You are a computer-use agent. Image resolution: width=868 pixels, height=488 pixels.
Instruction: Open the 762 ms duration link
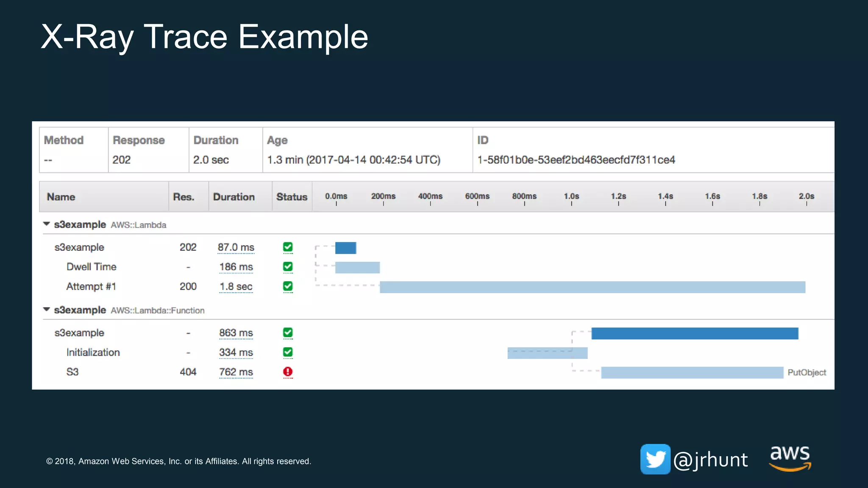(236, 372)
